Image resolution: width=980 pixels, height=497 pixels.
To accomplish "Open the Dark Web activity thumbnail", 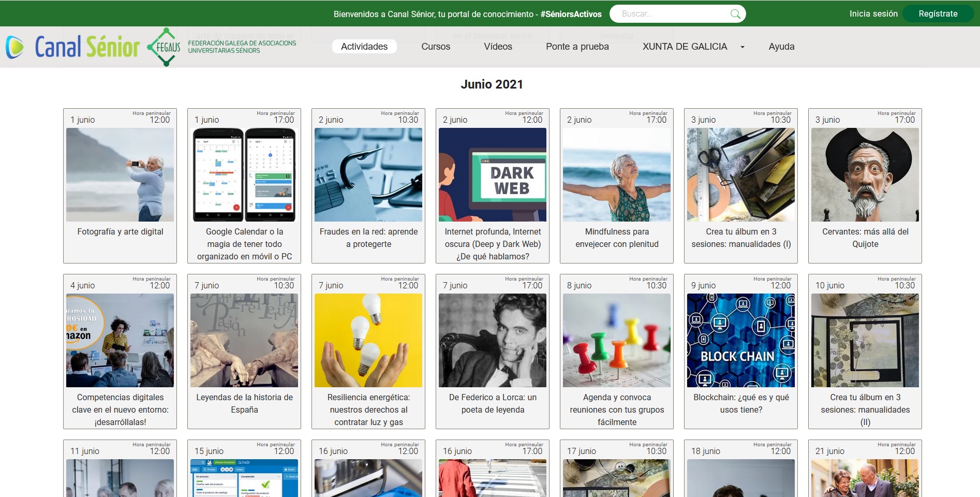I will click(492, 175).
